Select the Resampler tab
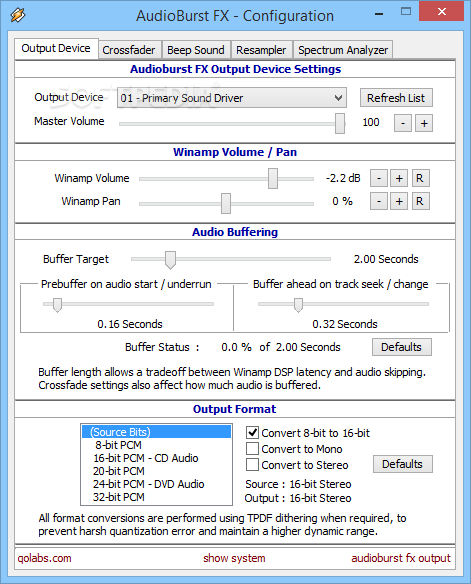471x584 pixels. click(x=261, y=50)
